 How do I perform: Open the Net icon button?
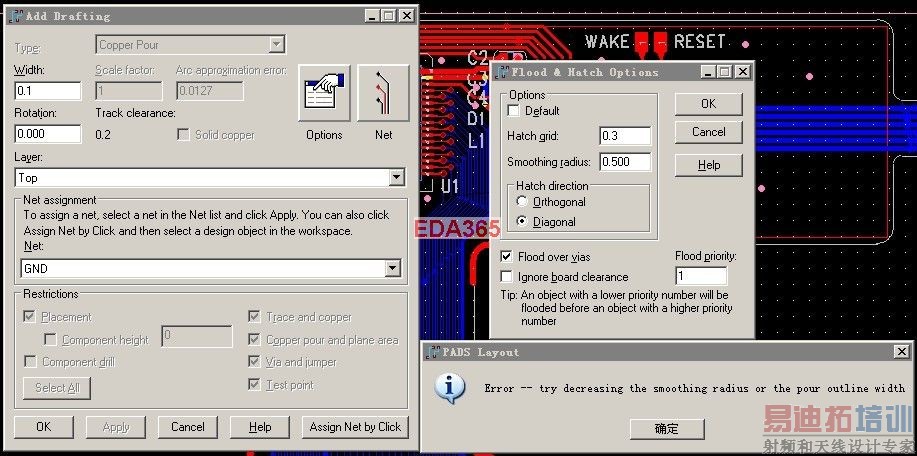point(383,94)
